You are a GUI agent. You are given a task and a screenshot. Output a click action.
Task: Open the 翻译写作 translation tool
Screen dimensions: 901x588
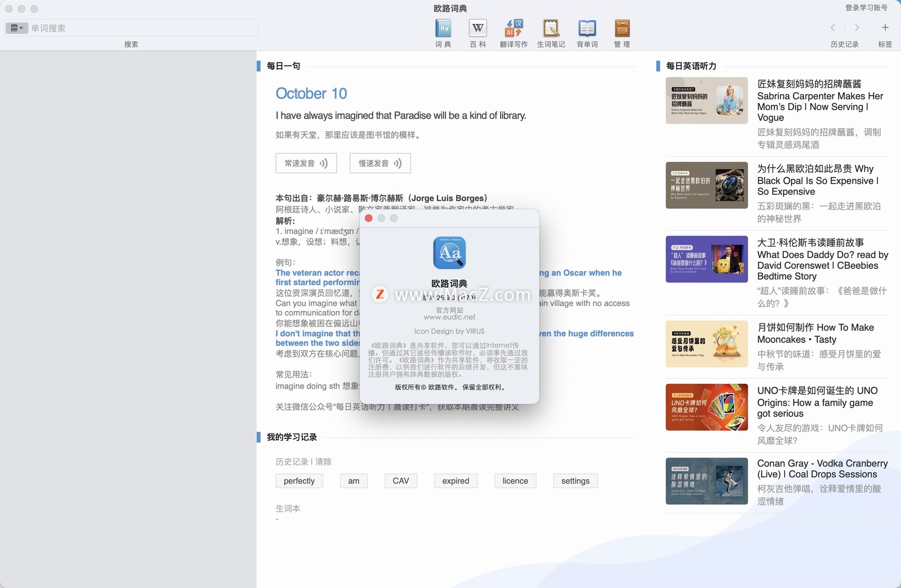(513, 29)
